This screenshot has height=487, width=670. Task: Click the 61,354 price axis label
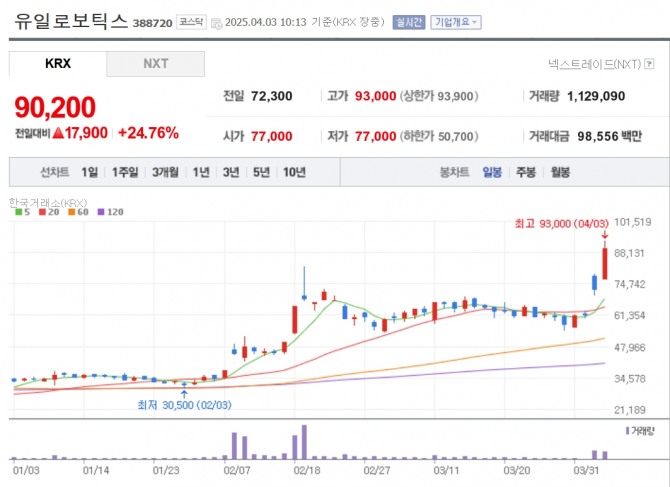pyautogui.click(x=629, y=316)
